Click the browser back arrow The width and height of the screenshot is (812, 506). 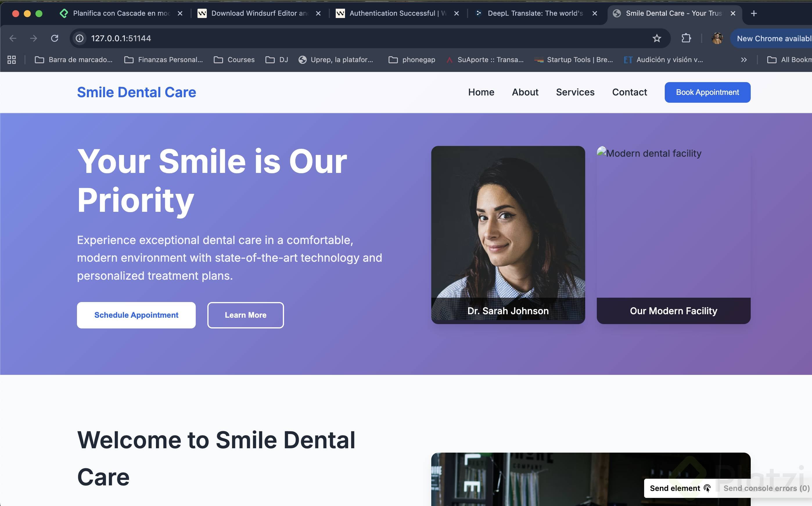(13, 39)
